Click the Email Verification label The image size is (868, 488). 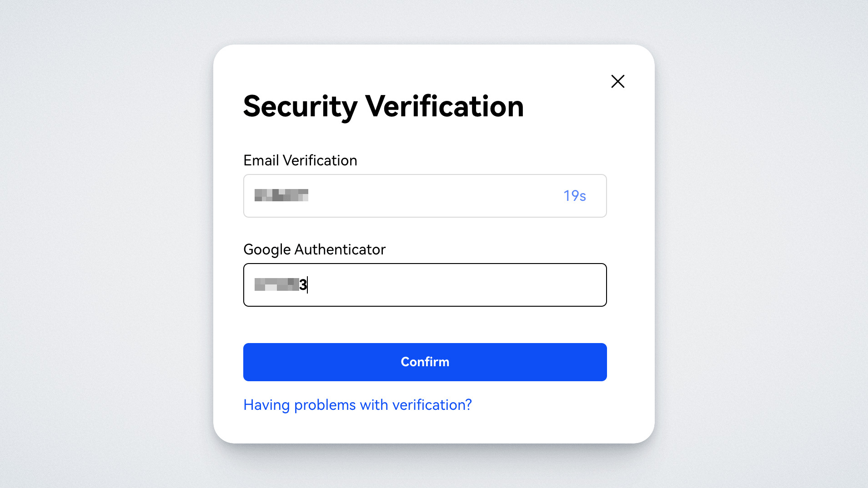point(300,160)
